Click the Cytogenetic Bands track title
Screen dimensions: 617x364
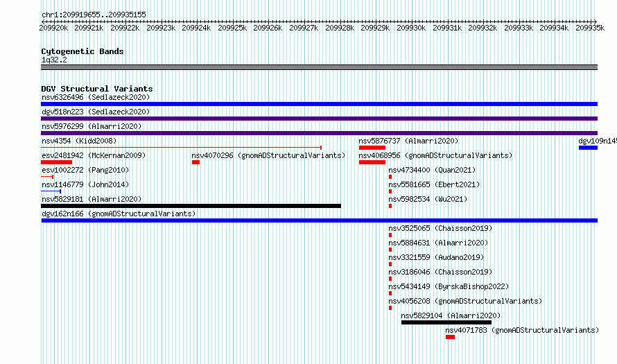(x=82, y=51)
